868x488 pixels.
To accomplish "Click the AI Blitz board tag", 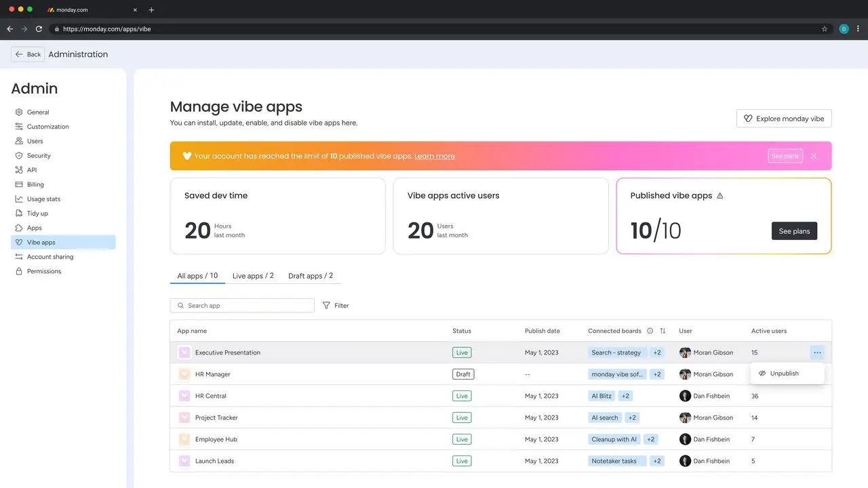I will coord(601,396).
